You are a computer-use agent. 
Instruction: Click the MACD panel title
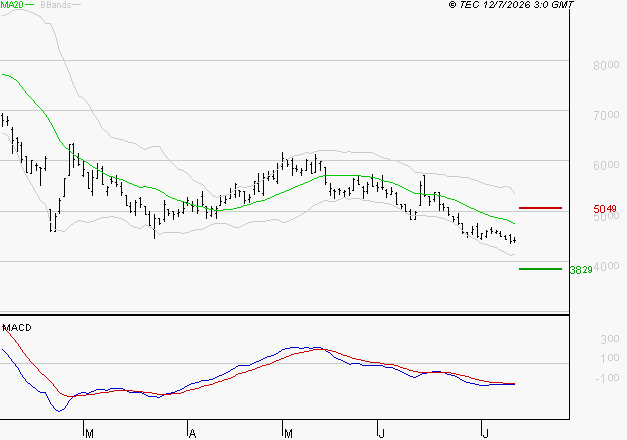[17, 328]
